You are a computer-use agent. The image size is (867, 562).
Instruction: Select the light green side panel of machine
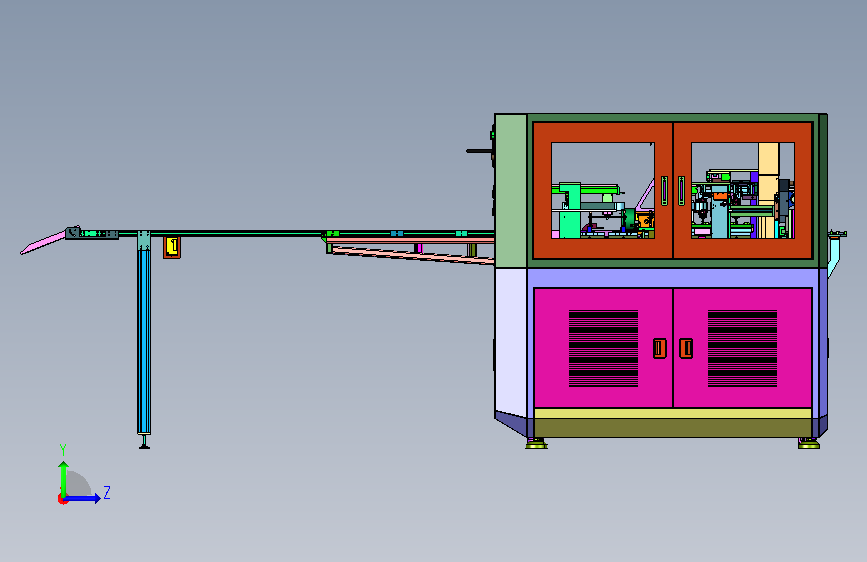511,191
